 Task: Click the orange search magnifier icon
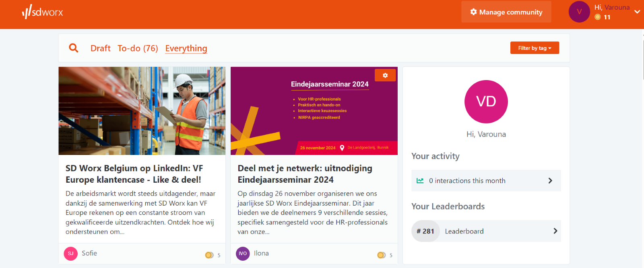[74, 48]
